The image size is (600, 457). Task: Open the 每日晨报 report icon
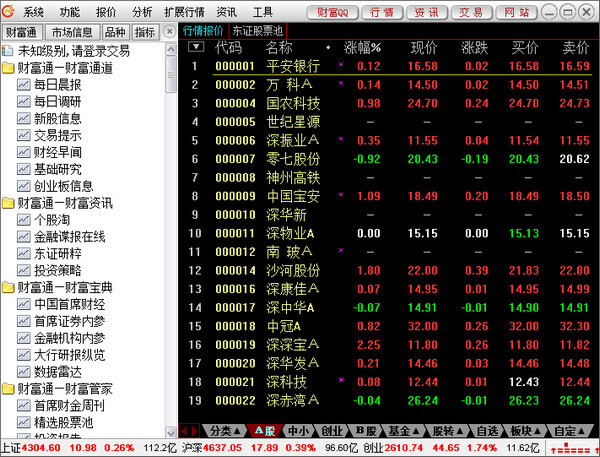(23, 85)
